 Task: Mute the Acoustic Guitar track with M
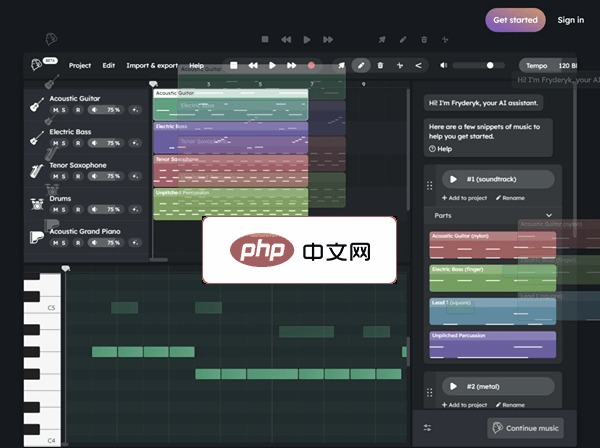(x=55, y=110)
